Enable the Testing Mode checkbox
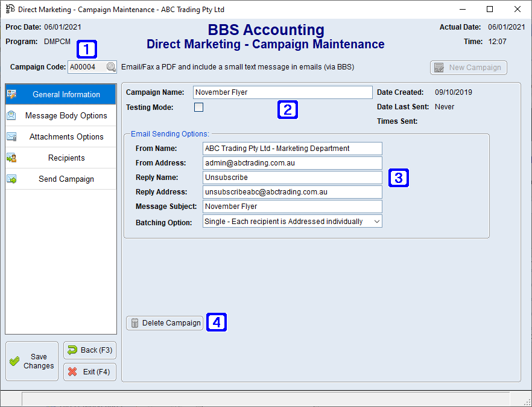The width and height of the screenshot is (532, 407). 198,107
